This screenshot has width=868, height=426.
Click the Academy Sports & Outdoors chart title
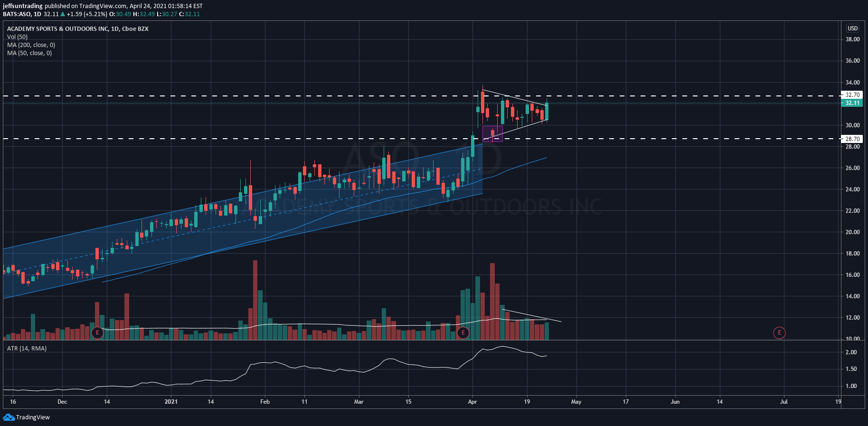[x=78, y=29]
